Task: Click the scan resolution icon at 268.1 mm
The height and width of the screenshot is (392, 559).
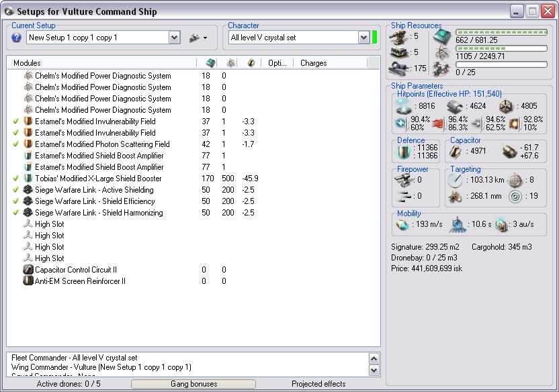Action: [x=456, y=196]
